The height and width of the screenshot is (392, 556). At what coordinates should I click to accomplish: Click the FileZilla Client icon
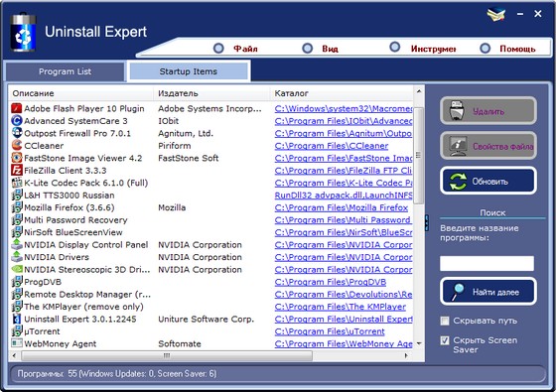click(x=17, y=170)
